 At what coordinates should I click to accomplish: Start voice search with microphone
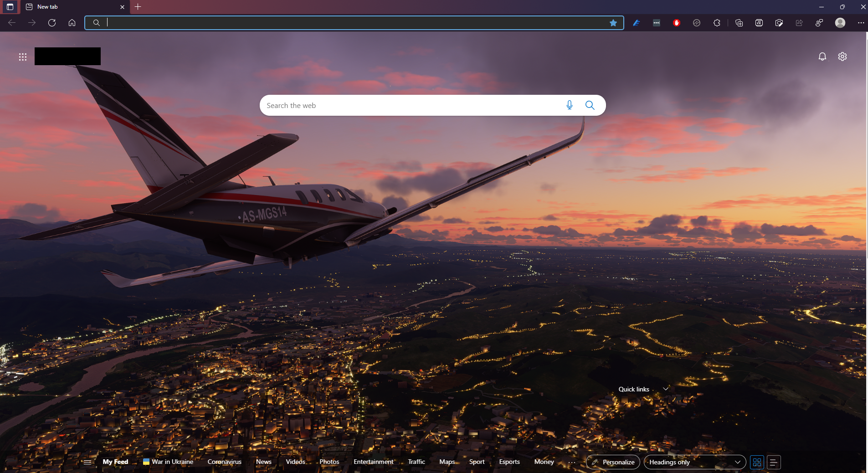pos(570,105)
